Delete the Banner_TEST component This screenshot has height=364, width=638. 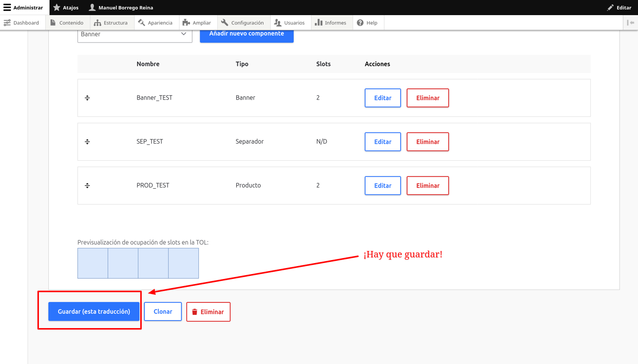tap(428, 98)
